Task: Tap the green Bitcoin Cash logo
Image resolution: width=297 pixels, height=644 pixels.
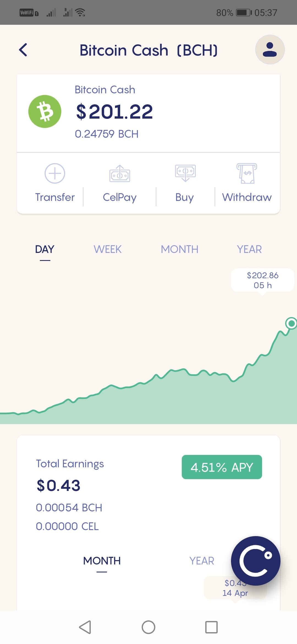Action: click(x=45, y=111)
